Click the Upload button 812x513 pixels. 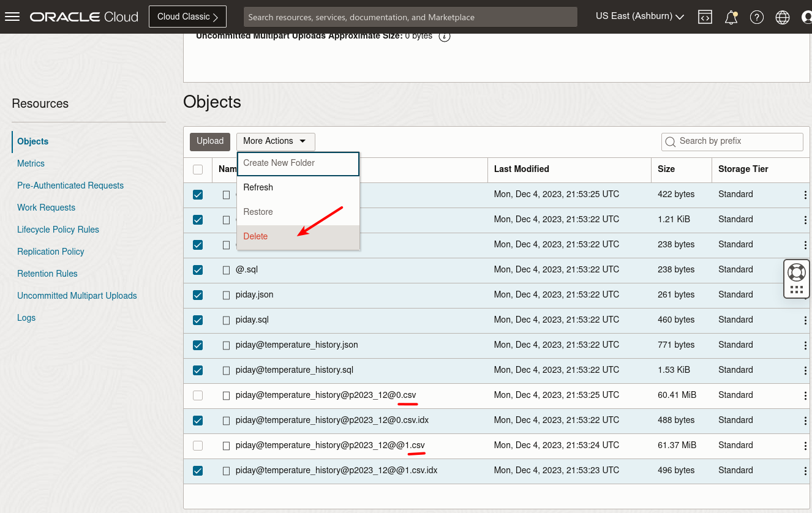coord(209,141)
